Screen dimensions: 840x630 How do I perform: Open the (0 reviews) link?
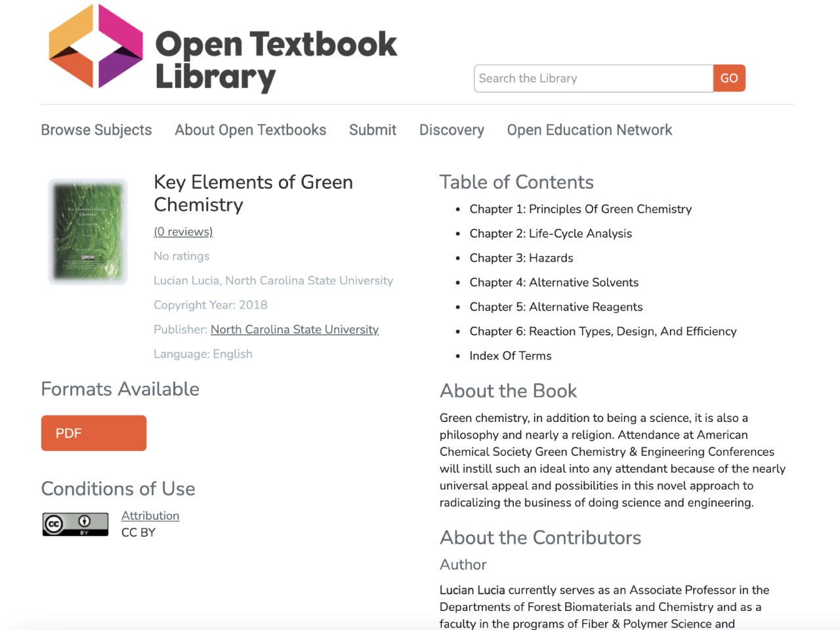pyautogui.click(x=183, y=232)
